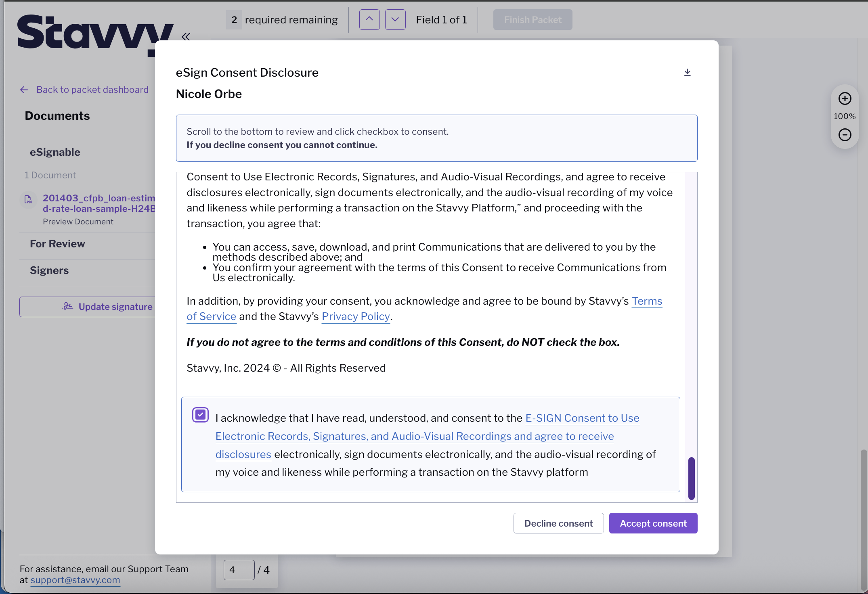Click the eSign Consent Disclosure title

(247, 73)
